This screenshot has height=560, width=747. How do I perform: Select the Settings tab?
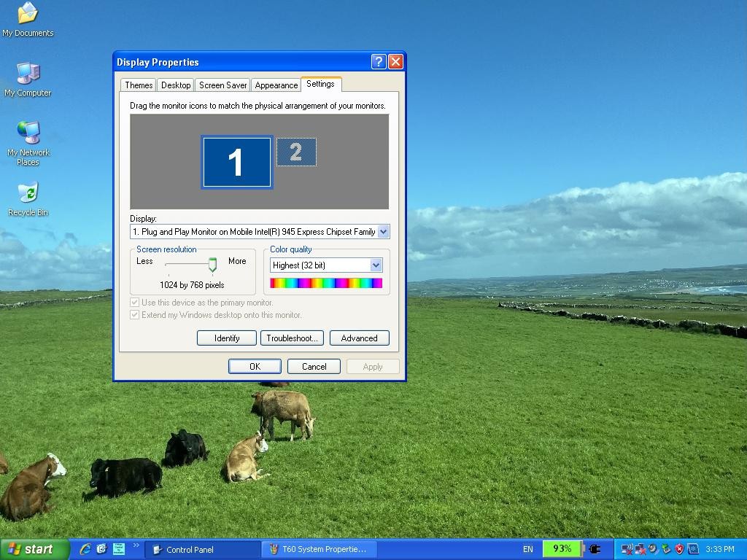[x=321, y=84]
